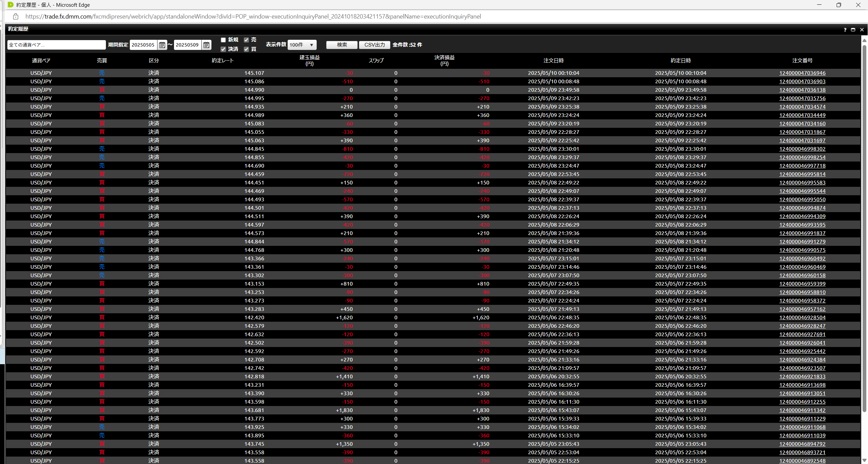Uncheck the 売 checkbox
This screenshot has width=868, height=464.
[x=247, y=40]
